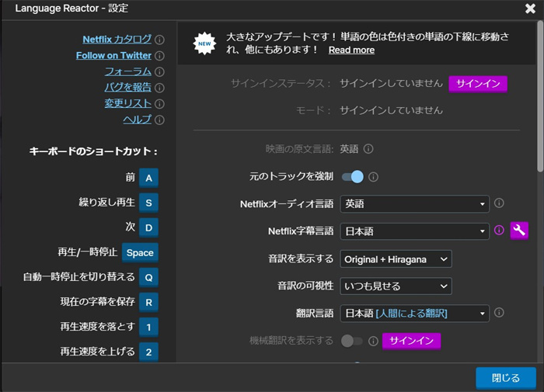Click キーボードのショートカット heading text
The image size is (544, 392).
pos(93,151)
